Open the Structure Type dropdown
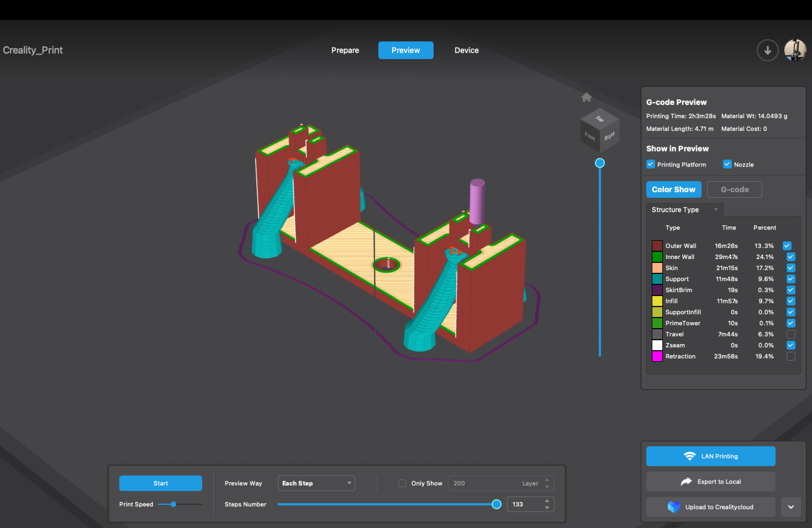The image size is (812, 528). tap(684, 210)
